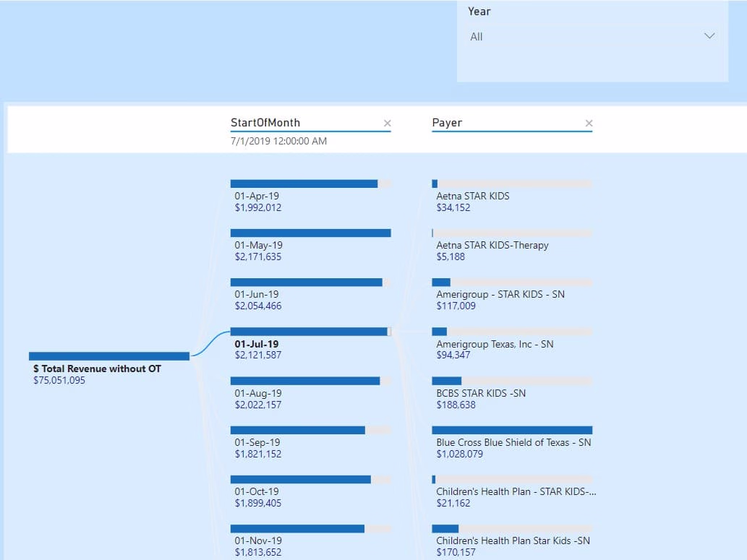Select the 01-Sep-19 revenue bar
747x560 pixels.
pos(311,430)
